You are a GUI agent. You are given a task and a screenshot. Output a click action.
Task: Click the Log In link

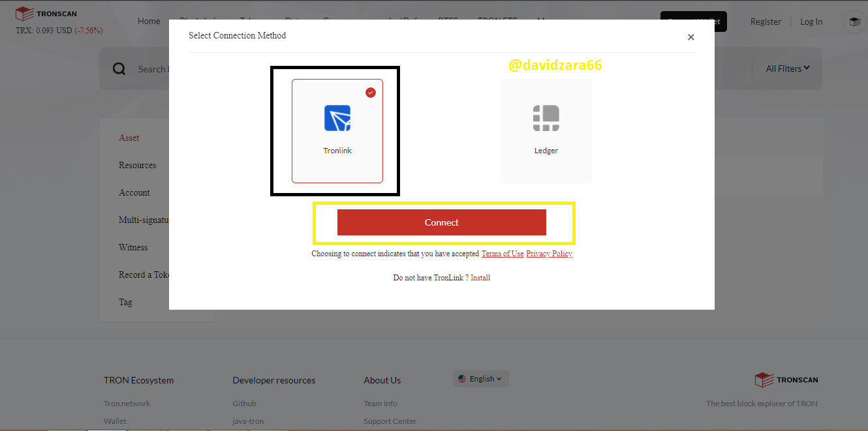click(811, 22)
